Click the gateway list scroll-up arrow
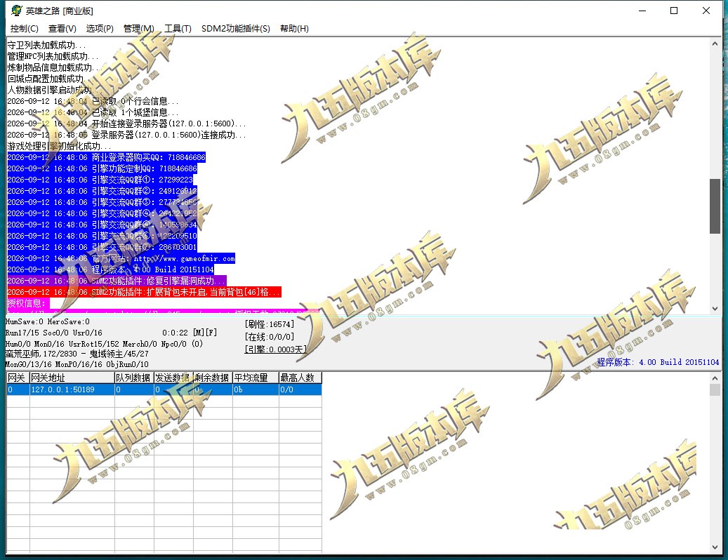This screenshot has width=728, height=560. click(x=715, y=378)
